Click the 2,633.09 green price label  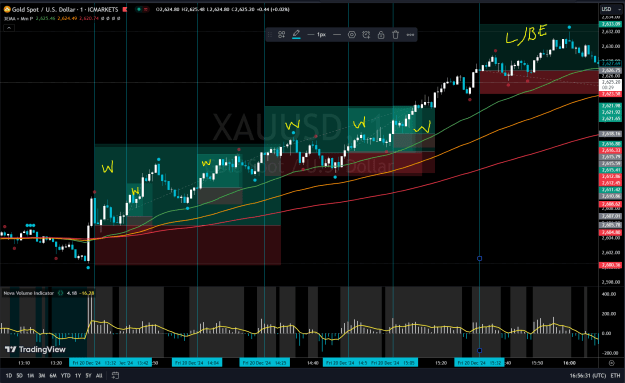tap(611, 24)
